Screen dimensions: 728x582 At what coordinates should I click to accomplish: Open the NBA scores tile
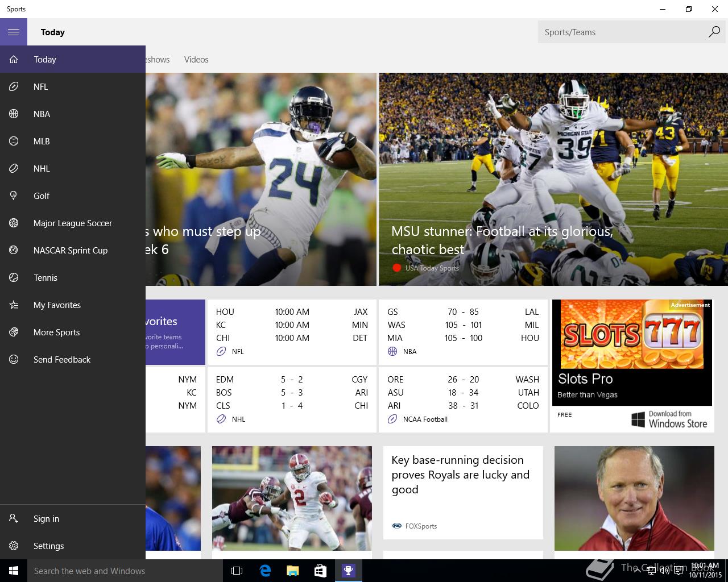click(463, 332)
